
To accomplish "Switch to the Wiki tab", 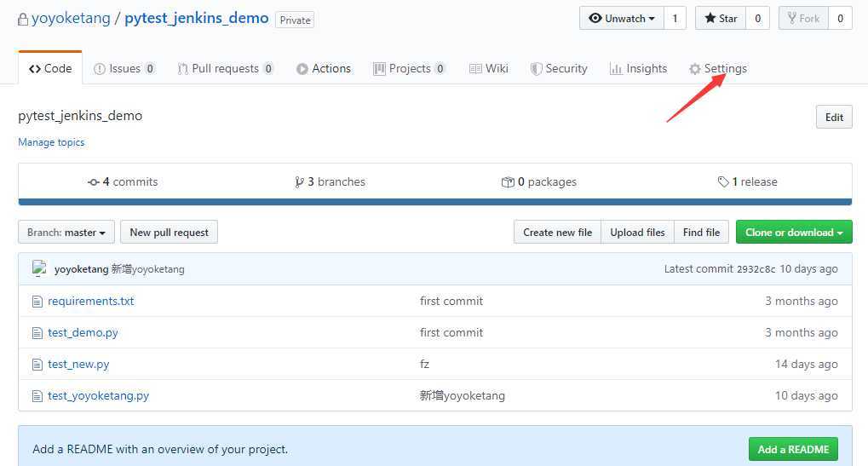I will [x=488, y=69].
